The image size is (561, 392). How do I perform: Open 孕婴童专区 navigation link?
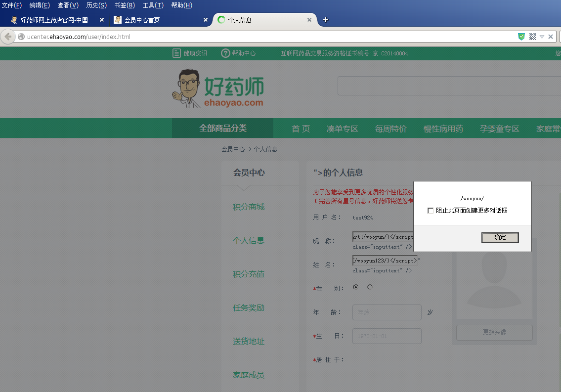[499, 129]
